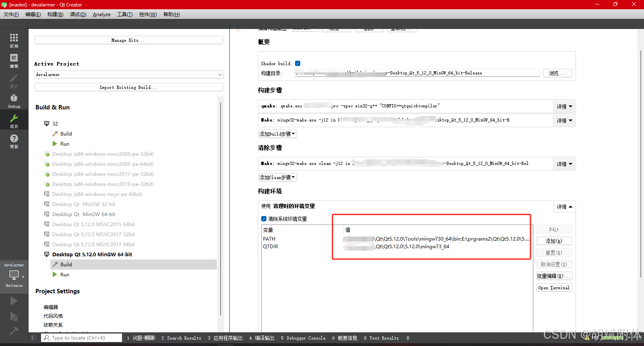Show Compile Output pane
This screenshot has width=644, height=346.
(x=262, y=338)
